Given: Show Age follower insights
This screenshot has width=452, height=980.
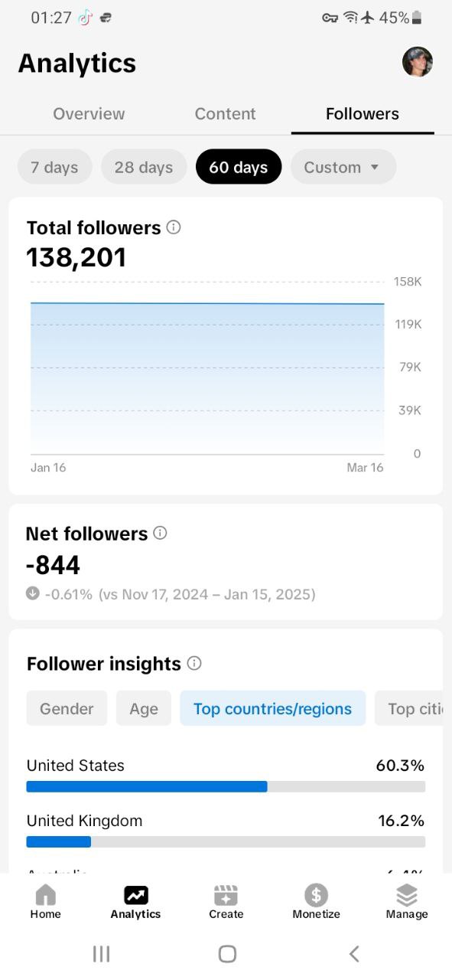Looking at the screenshot, I should pyautogui.click(x=144, y=708).
